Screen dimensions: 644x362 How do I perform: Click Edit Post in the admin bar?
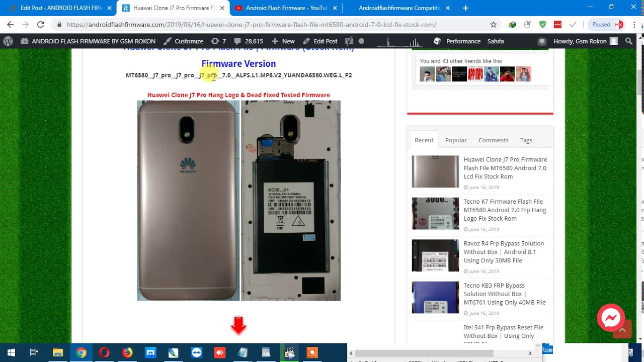point(320,41)
